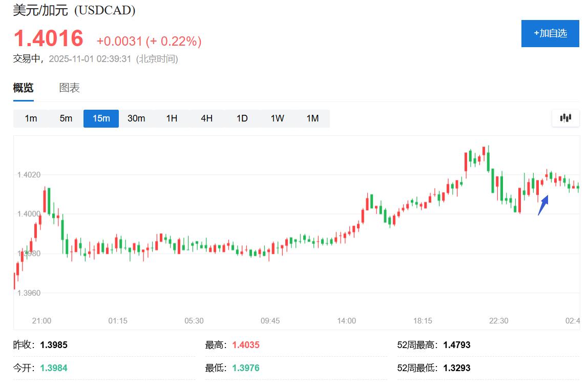Click the 1.4020 price axis label
Viewport: 588px width, 386px height.
coord(29,175)
